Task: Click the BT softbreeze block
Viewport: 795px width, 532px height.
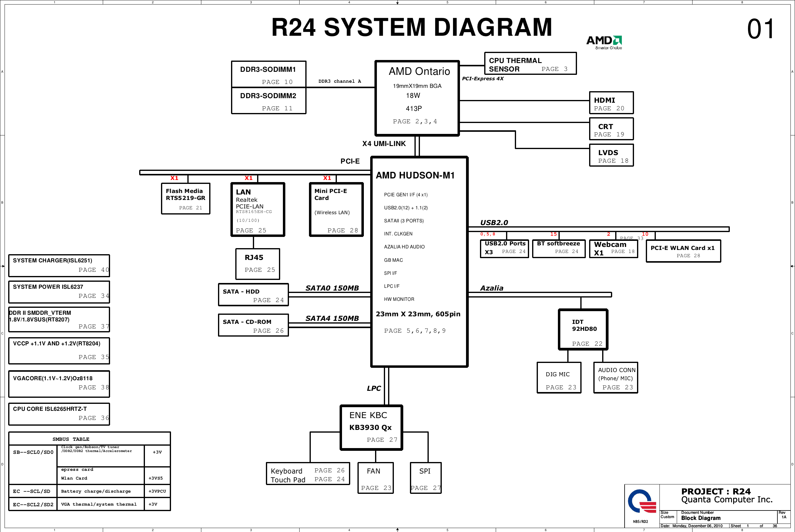Action: point(559,249)
